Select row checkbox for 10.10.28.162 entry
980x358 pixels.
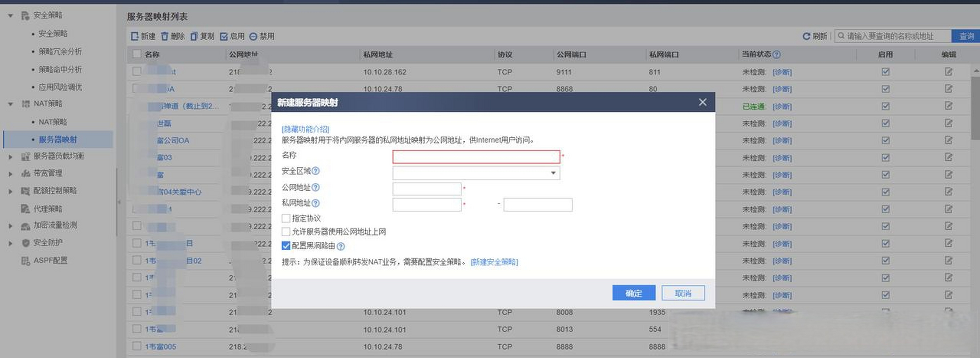pos(137,71)
